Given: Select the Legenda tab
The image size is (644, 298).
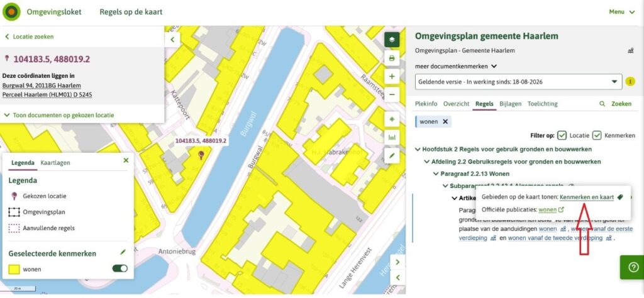Looking at the screenshot, I should pos(23,163).
